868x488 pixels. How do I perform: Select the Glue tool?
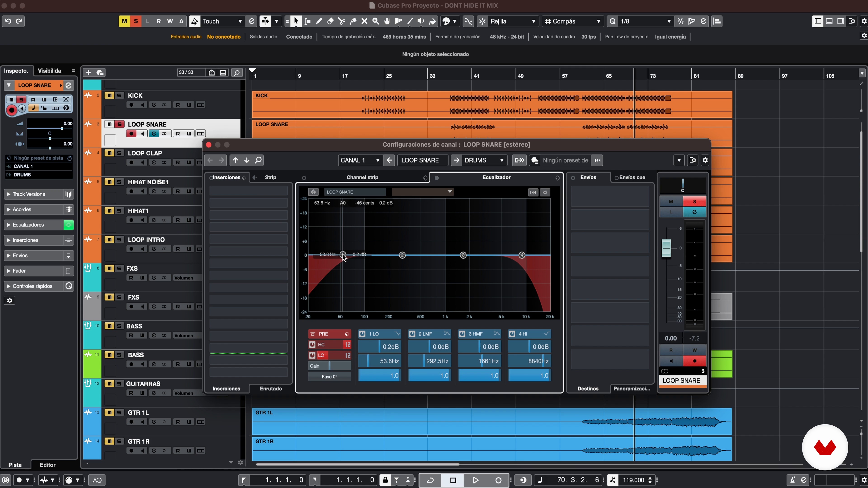(x=353, y=21)
